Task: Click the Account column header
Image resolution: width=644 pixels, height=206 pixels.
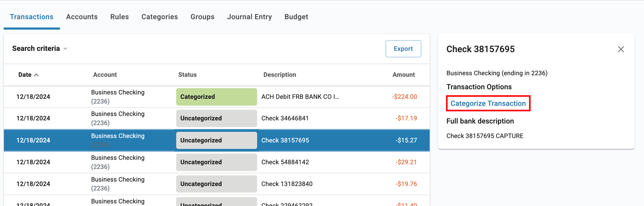Action: (x=105, y=75)
